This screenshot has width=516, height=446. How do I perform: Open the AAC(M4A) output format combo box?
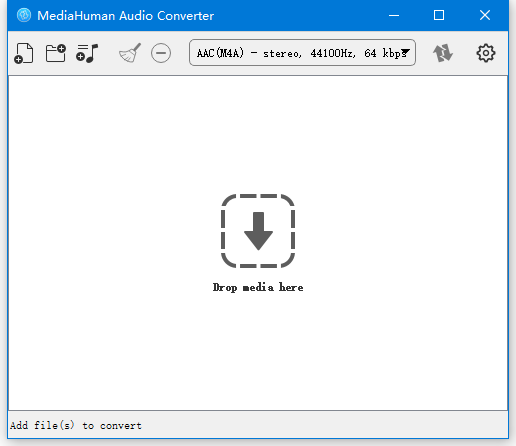(x=302, y=53)
